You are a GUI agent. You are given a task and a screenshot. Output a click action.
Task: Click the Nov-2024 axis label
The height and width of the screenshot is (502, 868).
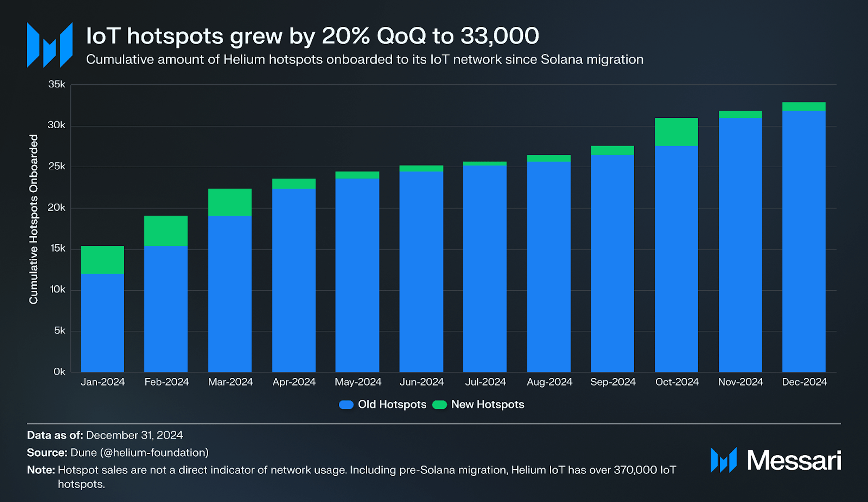(x=740, y=382)
